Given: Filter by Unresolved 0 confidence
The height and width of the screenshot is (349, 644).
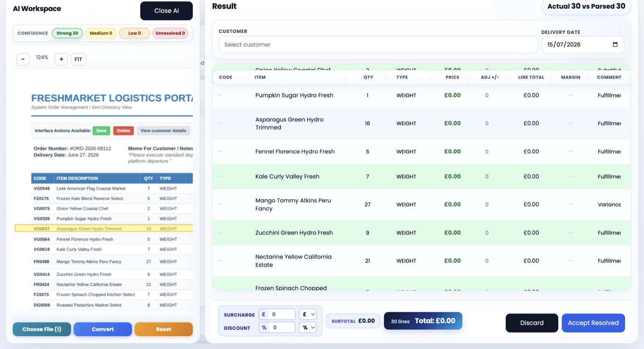Looking at the screenshot, I should pyautogui.click(x=170, y=33).
